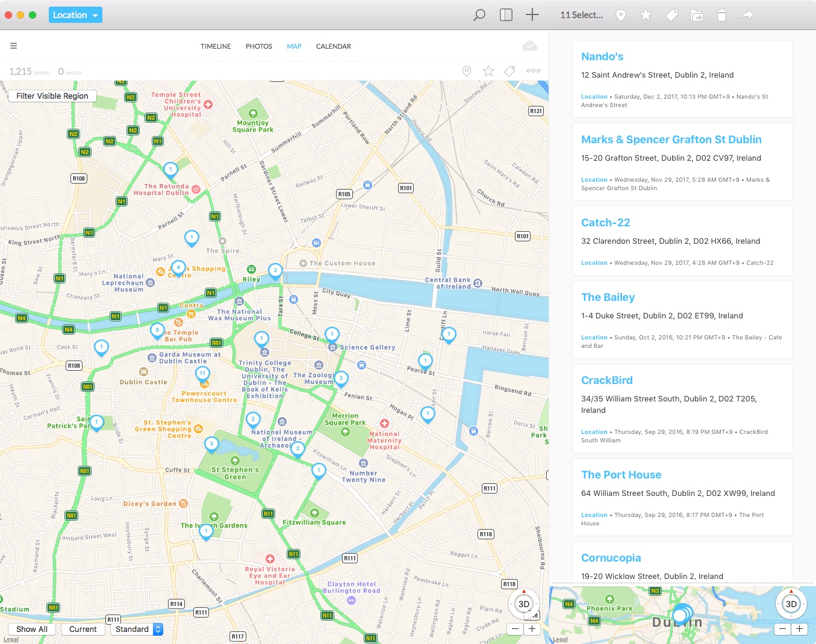Click the share arrow icon

(x=747, y=15)
